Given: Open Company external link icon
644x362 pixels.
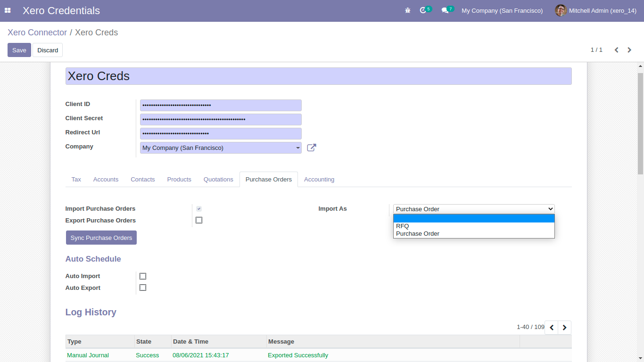Looking at the screenshot, I should [x=311, y=148].
